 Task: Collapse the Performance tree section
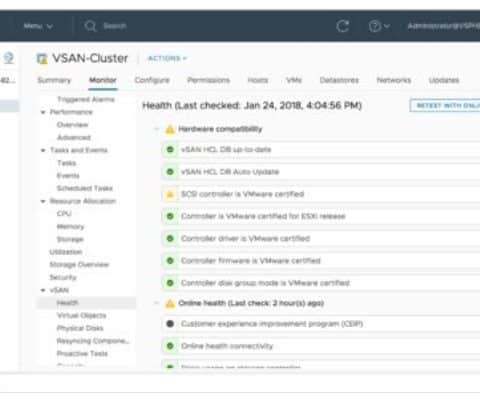[x=43, y=112]
